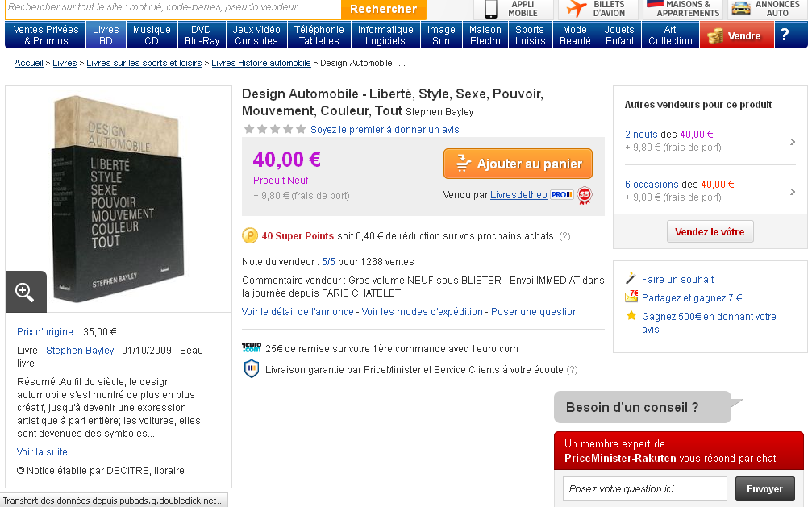This screenshot has height=507, width=812.
Task: Expand the summary with Voir la suite
Action: click(x=42, y=452)
